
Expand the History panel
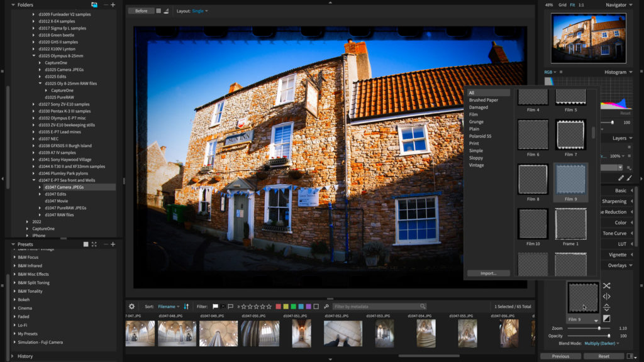(x=13, y=356)
